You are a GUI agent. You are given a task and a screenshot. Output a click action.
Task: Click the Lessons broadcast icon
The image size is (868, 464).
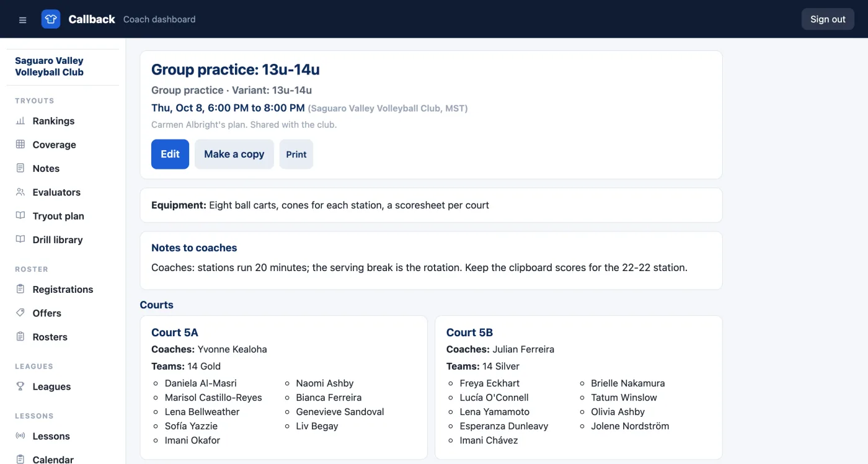20,436
